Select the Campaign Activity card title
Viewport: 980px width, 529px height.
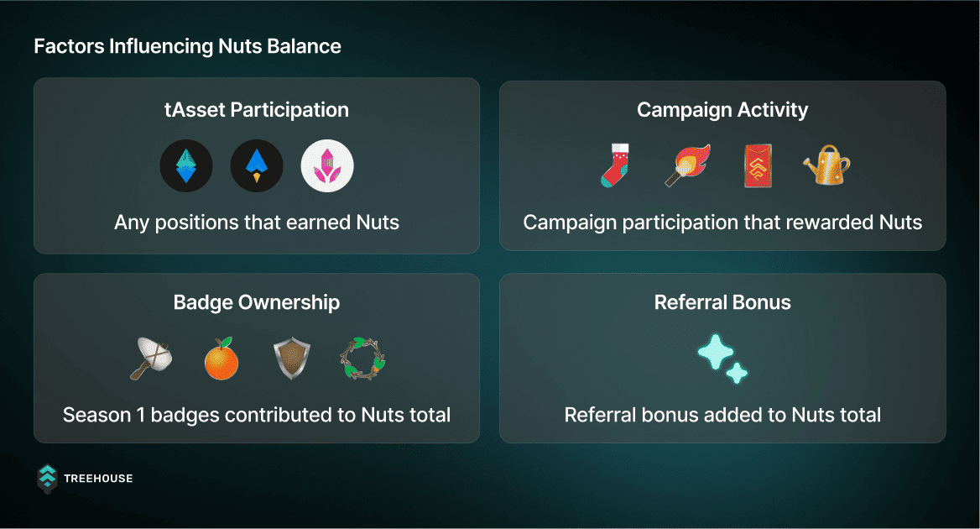pos(722,110)
